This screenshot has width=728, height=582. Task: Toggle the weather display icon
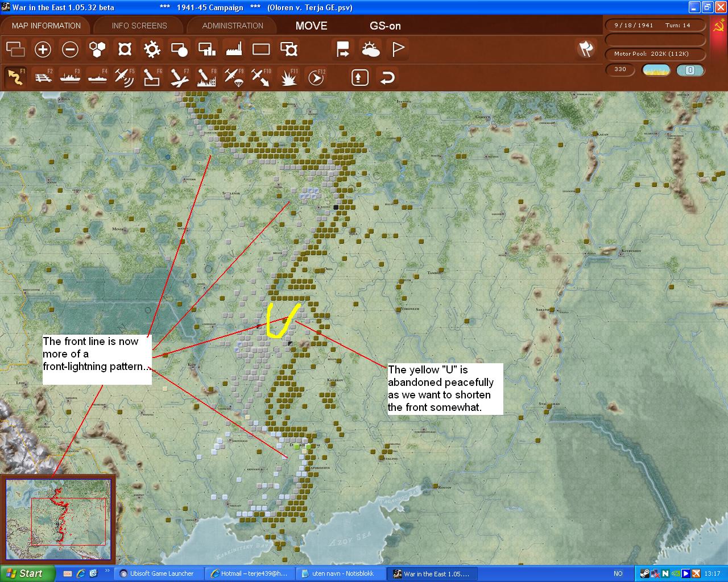(371, 49)
